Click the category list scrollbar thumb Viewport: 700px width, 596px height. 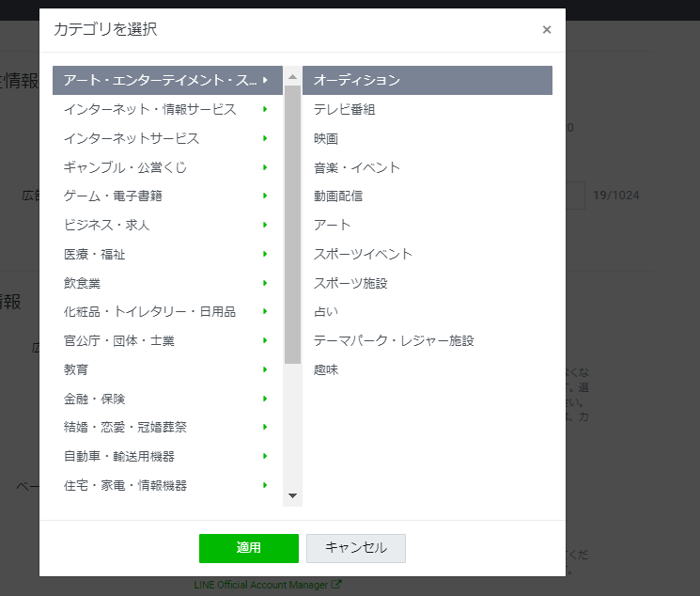click(292, 224)
